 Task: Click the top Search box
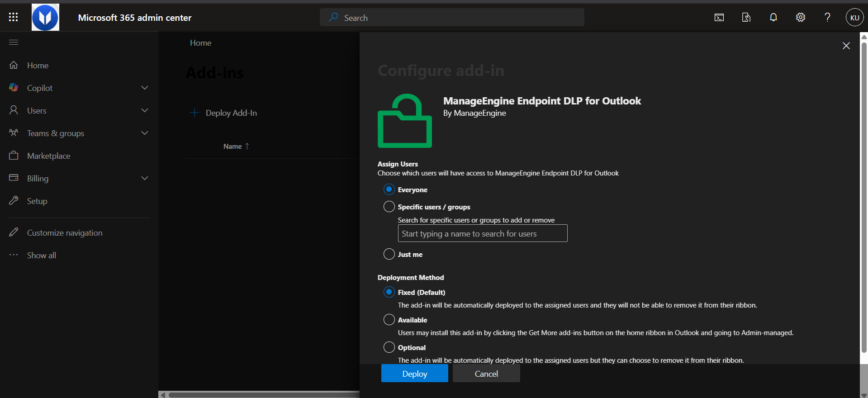click(452, 18)
